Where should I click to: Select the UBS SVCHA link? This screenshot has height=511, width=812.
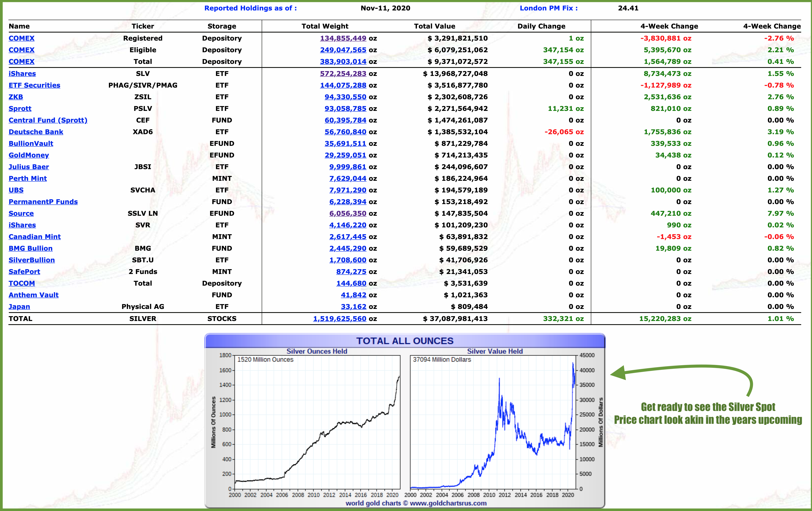15,190
